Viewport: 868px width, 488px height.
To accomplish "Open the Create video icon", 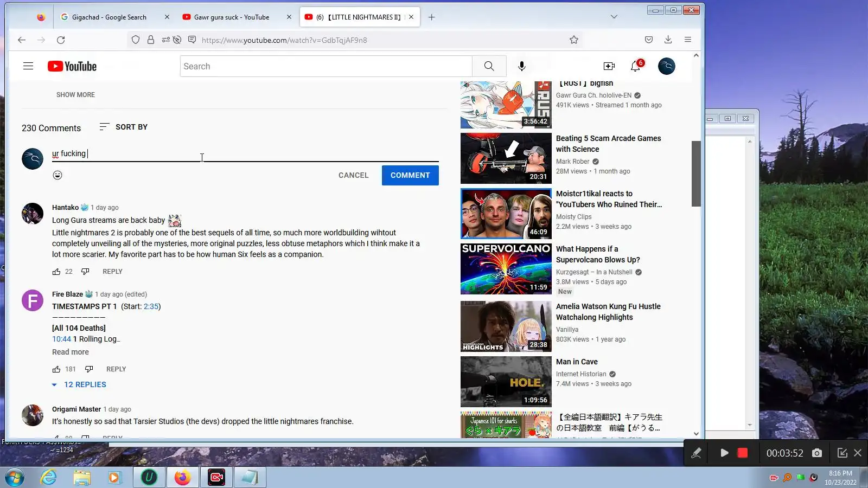I will (x=609, y=66).
